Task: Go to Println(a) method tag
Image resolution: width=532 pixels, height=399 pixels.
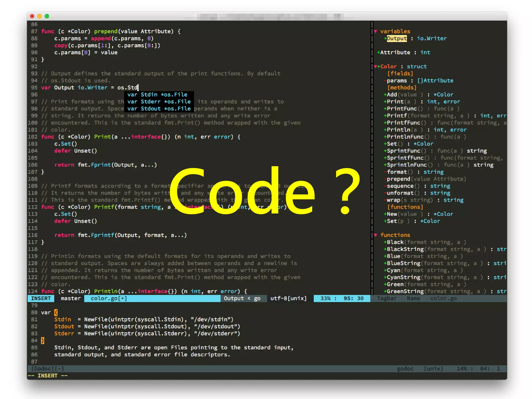Action: 425,130
